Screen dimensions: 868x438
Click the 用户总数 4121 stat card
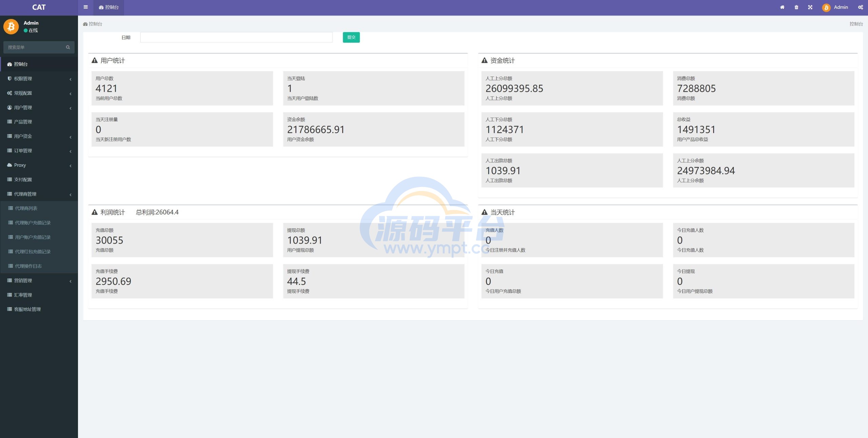coord(182,88)
